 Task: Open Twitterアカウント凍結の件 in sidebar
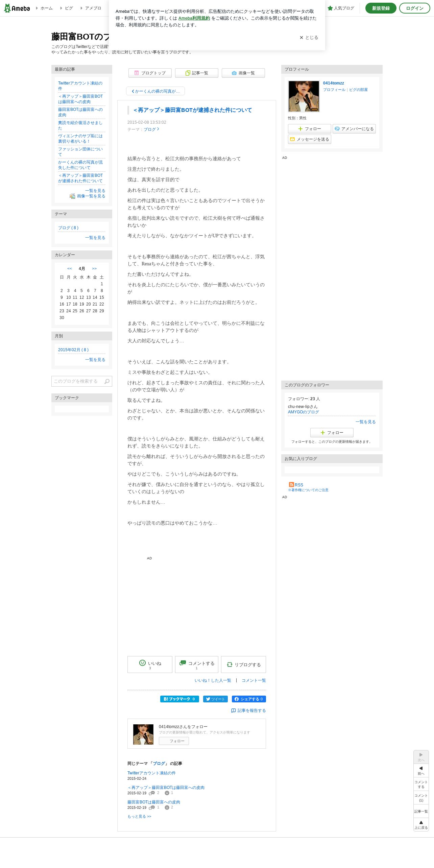tap(80, 86)
